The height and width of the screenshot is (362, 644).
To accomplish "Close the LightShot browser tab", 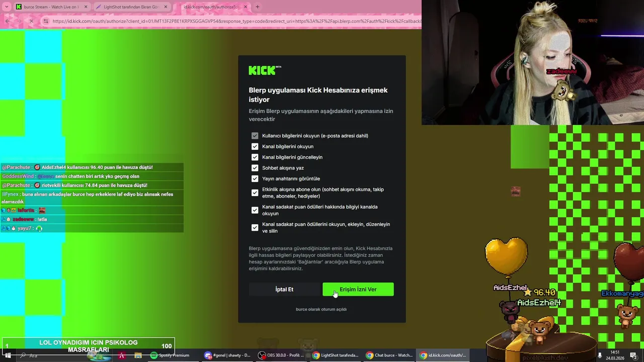I will pos(166,7).
